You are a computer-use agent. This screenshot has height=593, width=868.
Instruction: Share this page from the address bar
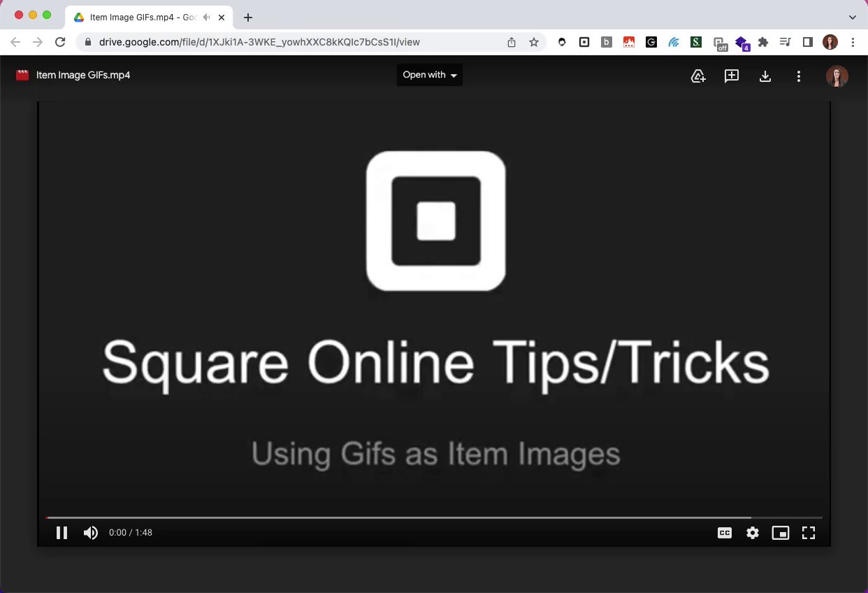(x=512, y=42)
